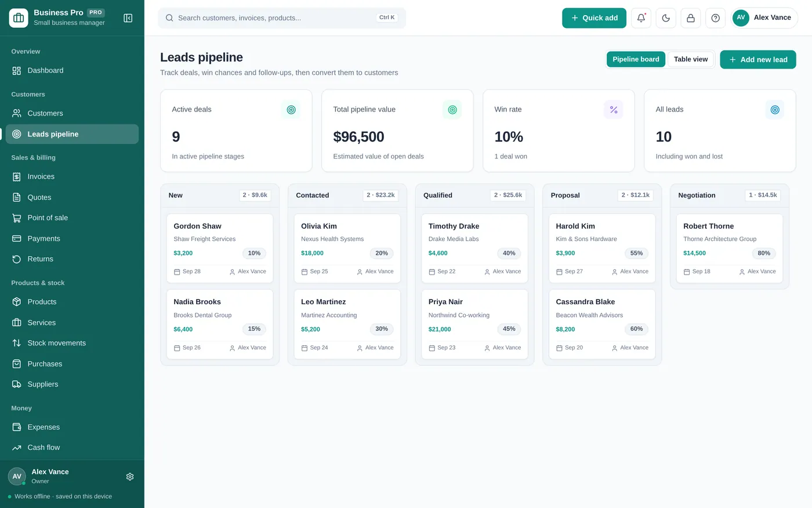Image resolution: width=812 pixels, height=508 pixels.
Task: Click the 80% chance badge on Robert Thorne
Action: coord(764,253)
